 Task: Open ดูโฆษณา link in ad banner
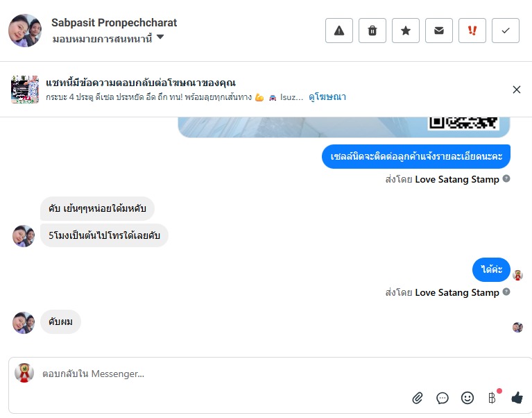(x=327, y=97)
